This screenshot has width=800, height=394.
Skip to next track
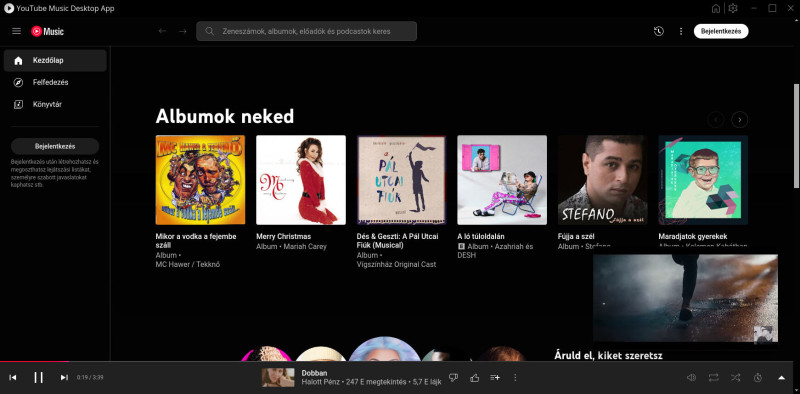tap(64, 377)
